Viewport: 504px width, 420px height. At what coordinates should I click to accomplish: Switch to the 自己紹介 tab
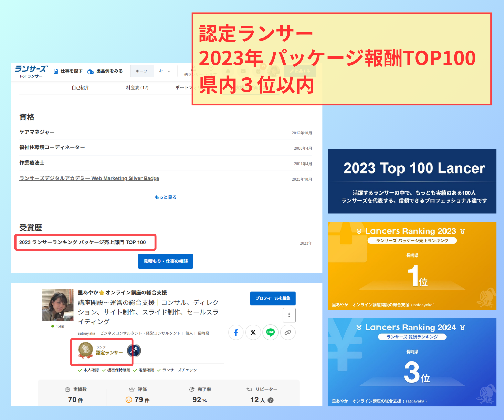click(x=81, y=87)
